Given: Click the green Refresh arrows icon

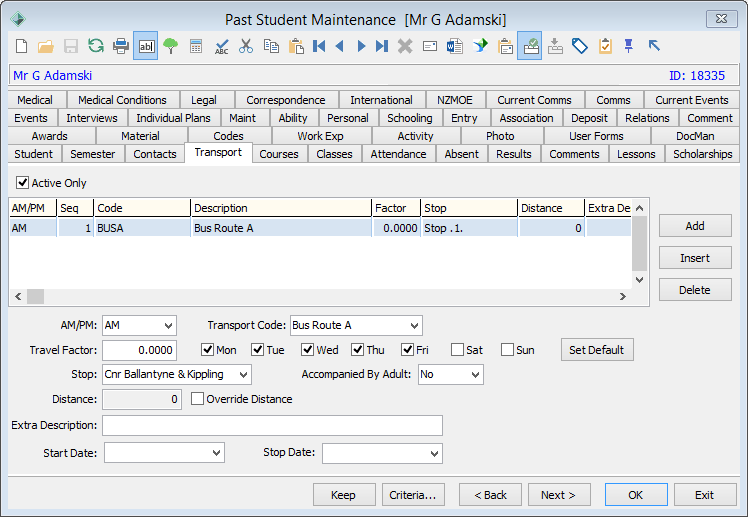Looking at the screenshot, I should [96, 46].
